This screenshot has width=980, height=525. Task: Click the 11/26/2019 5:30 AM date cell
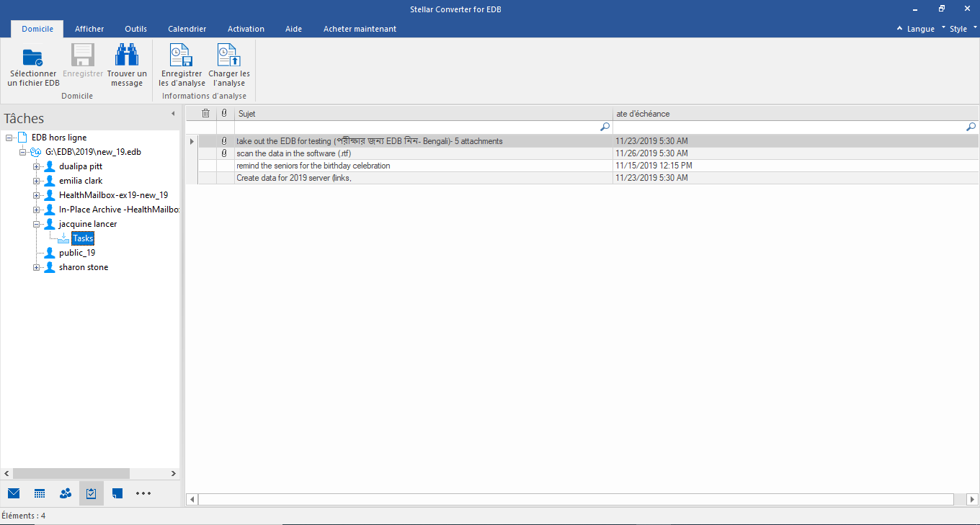point(796,153)
